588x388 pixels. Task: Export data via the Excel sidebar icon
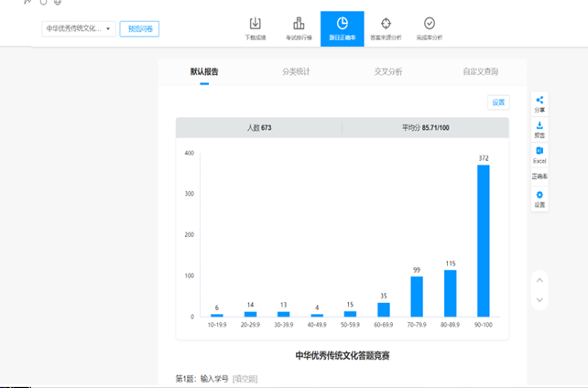(x=539, y=152)
